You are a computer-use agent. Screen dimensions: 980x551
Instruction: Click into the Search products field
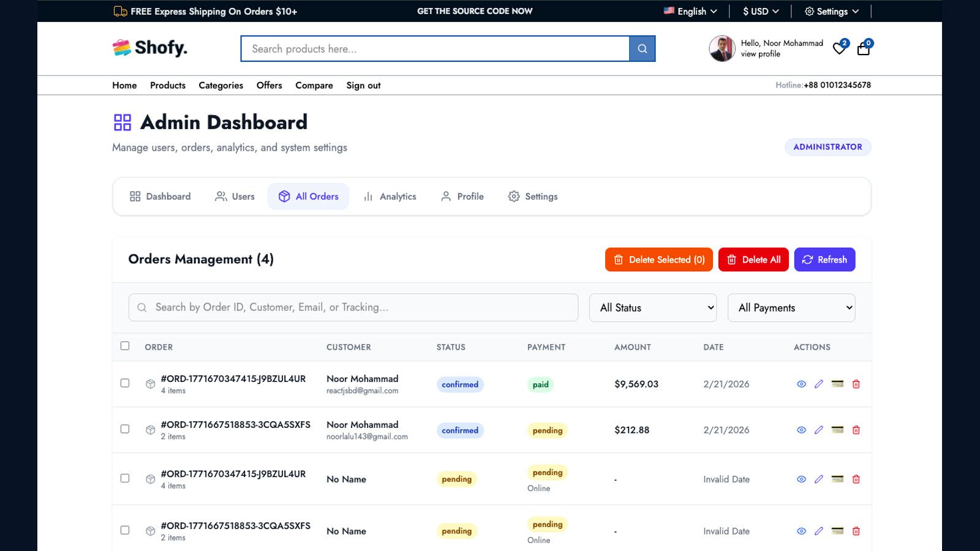(435, 49)
